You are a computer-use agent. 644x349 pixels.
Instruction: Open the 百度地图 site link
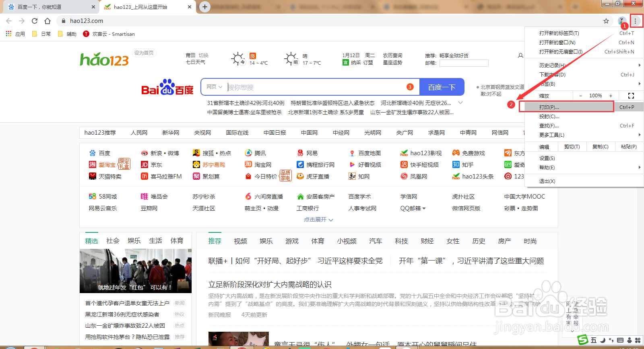click(365, 153)
